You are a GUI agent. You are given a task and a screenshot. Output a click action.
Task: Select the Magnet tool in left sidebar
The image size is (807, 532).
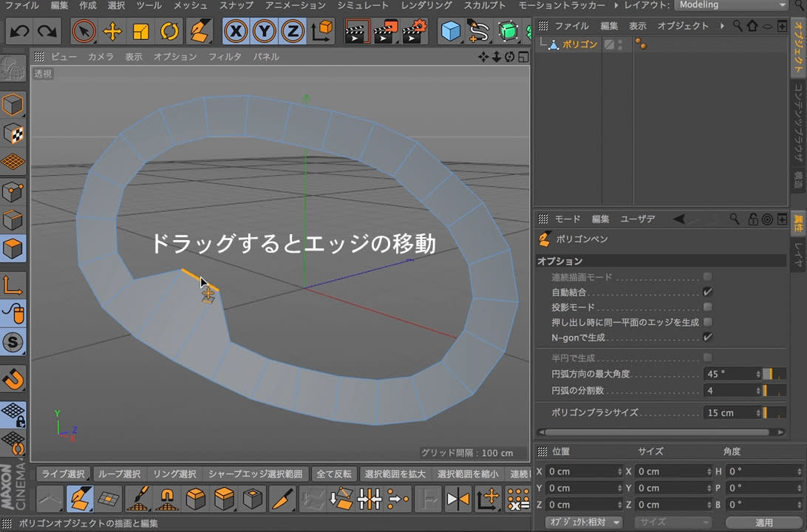pos(13,379)
